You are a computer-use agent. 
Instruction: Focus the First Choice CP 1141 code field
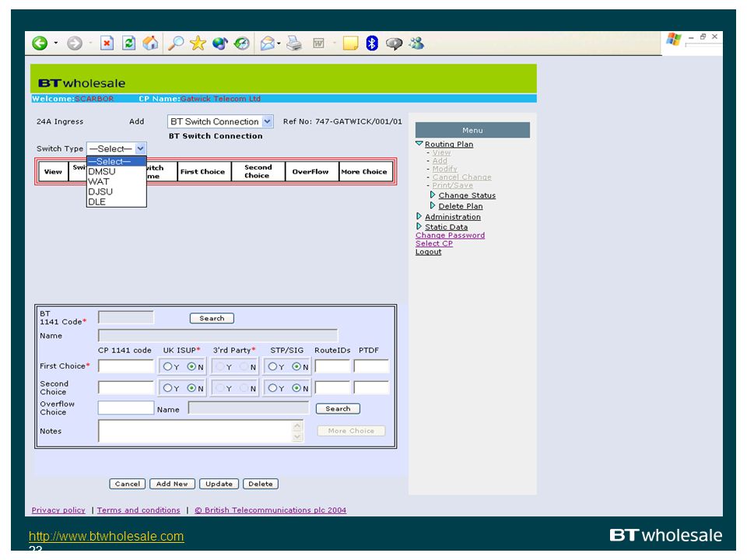[126, 366]
